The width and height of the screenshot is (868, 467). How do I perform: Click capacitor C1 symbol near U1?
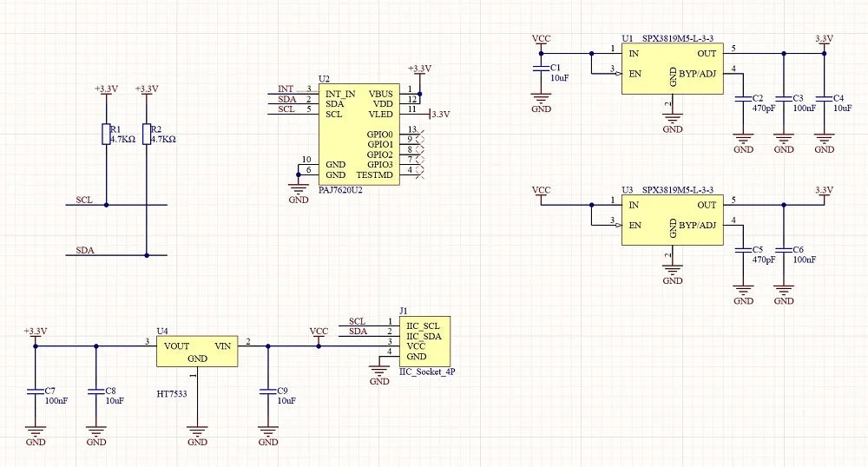[541, 69]
